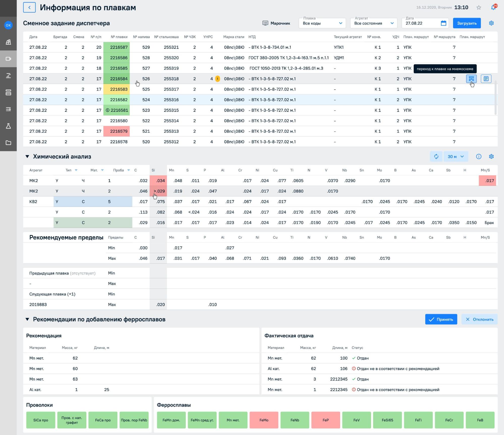Open notifications bell icon
The image size is (504, 435).
[x=493, y=8]
